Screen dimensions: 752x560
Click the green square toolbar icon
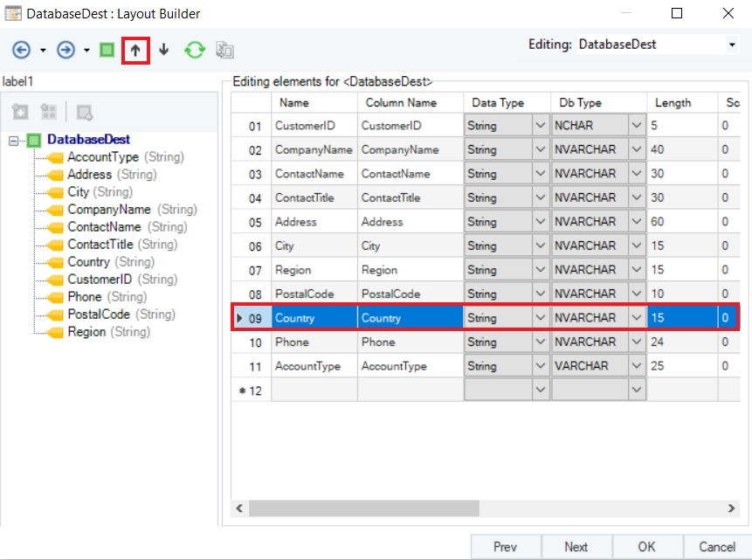click(x=107, y=50)
